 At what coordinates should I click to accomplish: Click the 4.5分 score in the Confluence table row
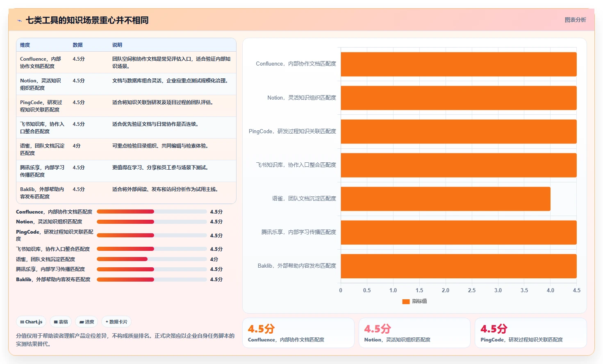(79, 59)
